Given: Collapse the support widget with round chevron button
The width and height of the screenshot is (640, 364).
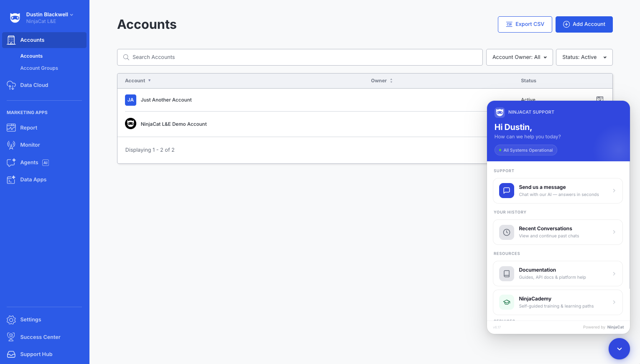Looking at the screenshot, I should coord(619,349).
